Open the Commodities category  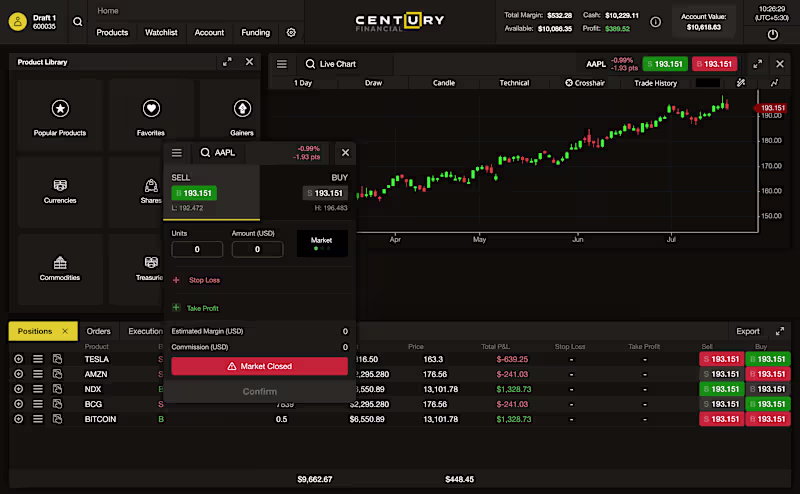tap(60, 268)
